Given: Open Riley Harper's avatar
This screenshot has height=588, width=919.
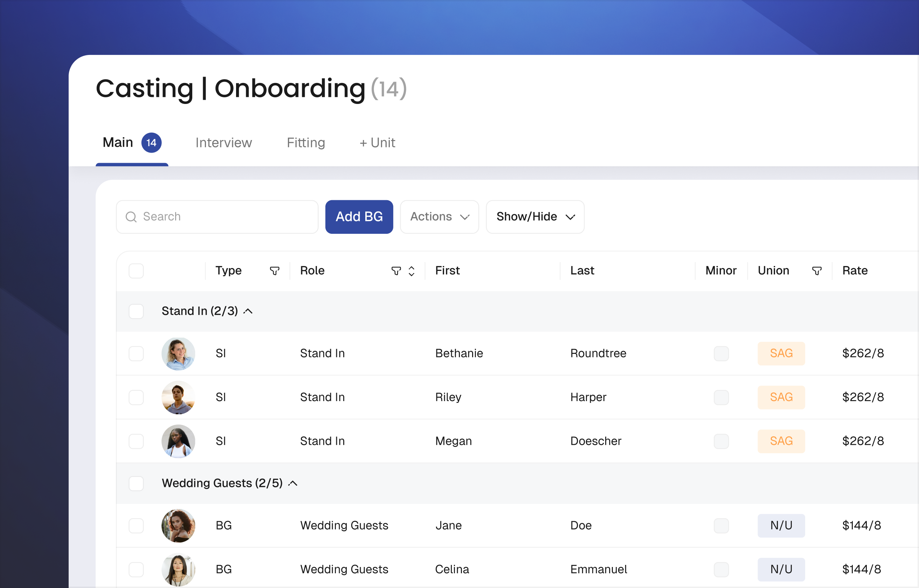Looking at the screenshot, I should tap(178, 398).
